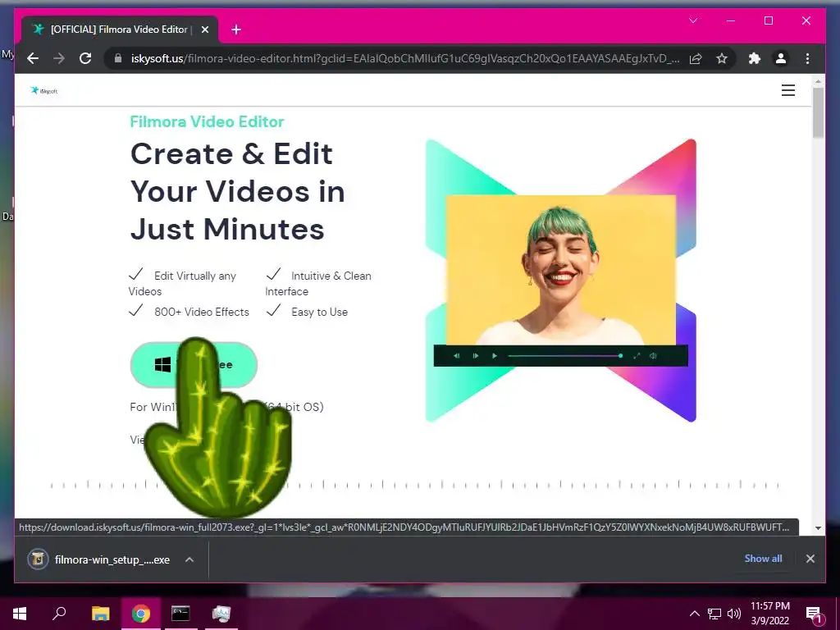Open a new browser tab

236,30
